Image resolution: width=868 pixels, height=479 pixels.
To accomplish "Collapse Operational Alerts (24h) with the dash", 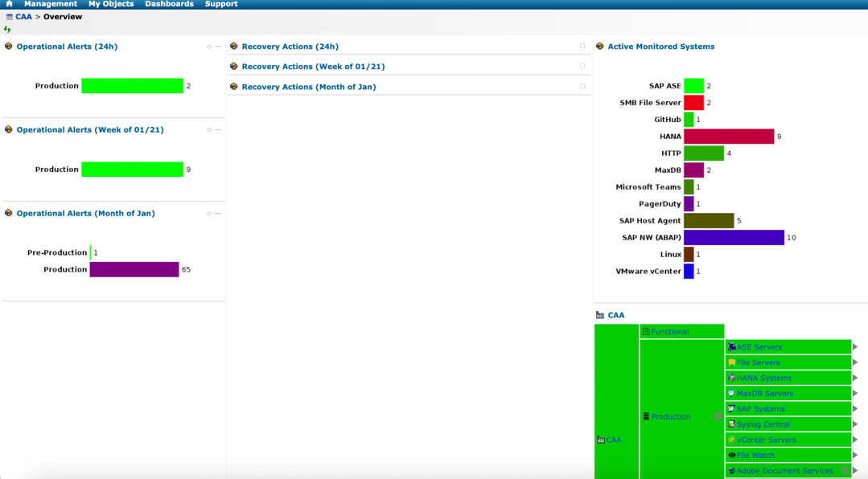I will point(218,47).
